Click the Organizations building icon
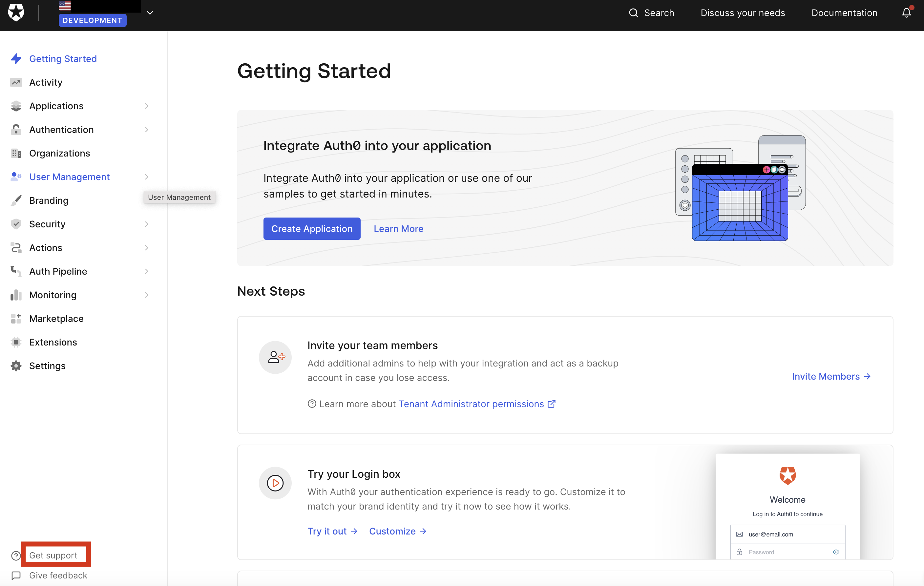The height and width of the screenshot is (586, 924). 16,153
